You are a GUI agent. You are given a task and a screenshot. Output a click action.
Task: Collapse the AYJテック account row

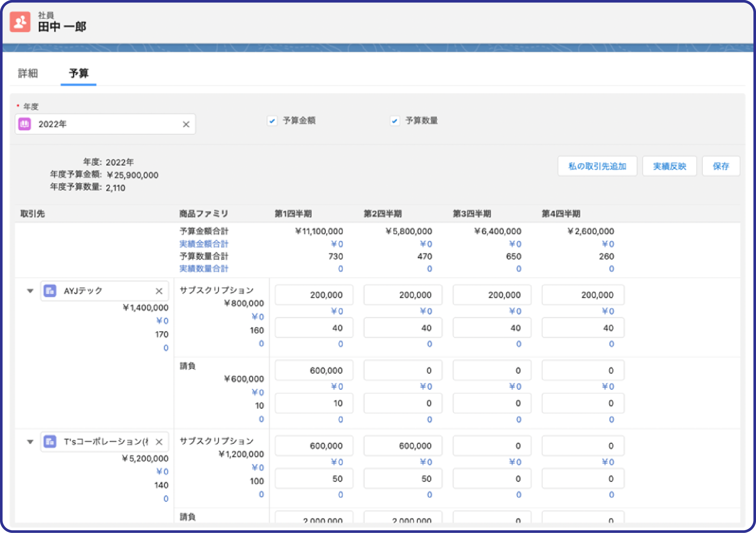point(30,291)
